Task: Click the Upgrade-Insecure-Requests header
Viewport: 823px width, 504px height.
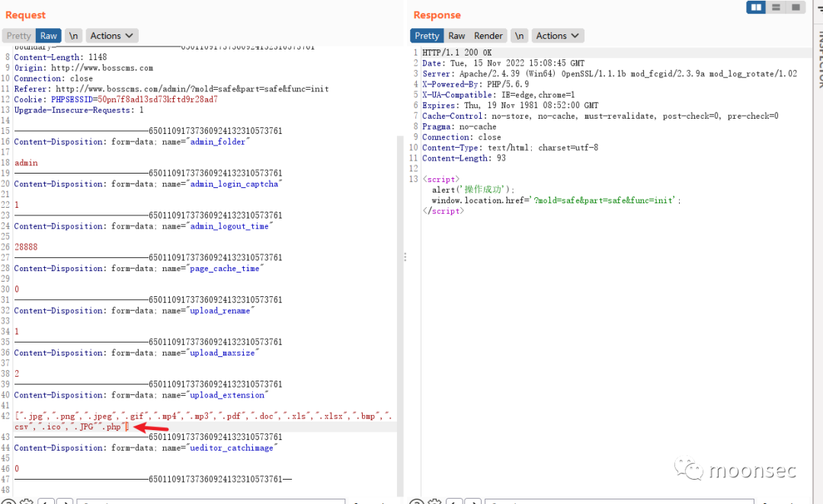Action: tap(78, 110)
